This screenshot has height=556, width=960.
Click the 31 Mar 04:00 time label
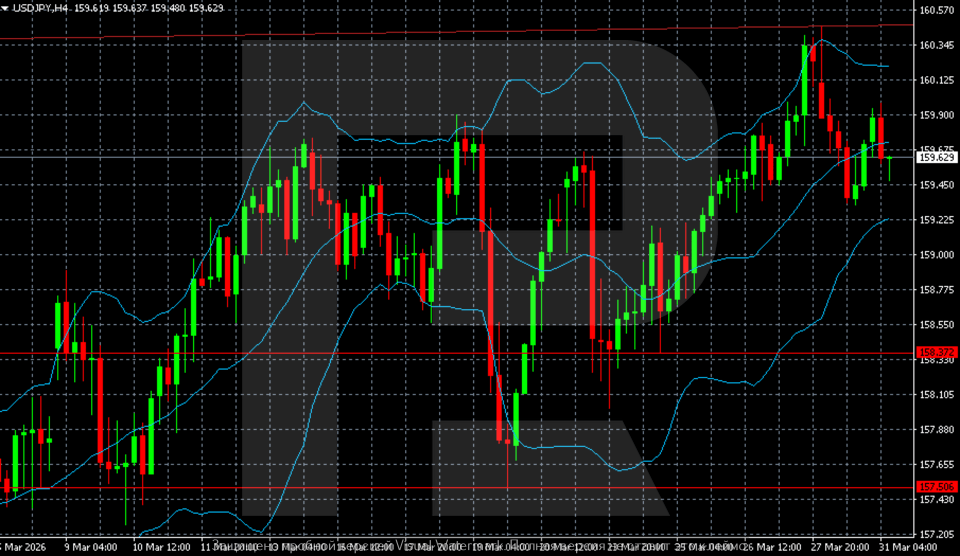905,548
